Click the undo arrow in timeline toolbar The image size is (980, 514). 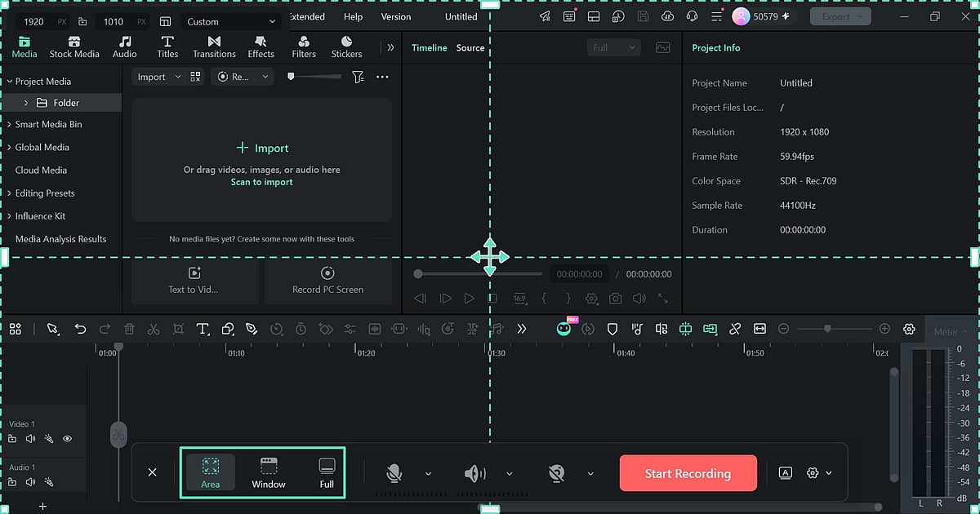pos(80,329)
